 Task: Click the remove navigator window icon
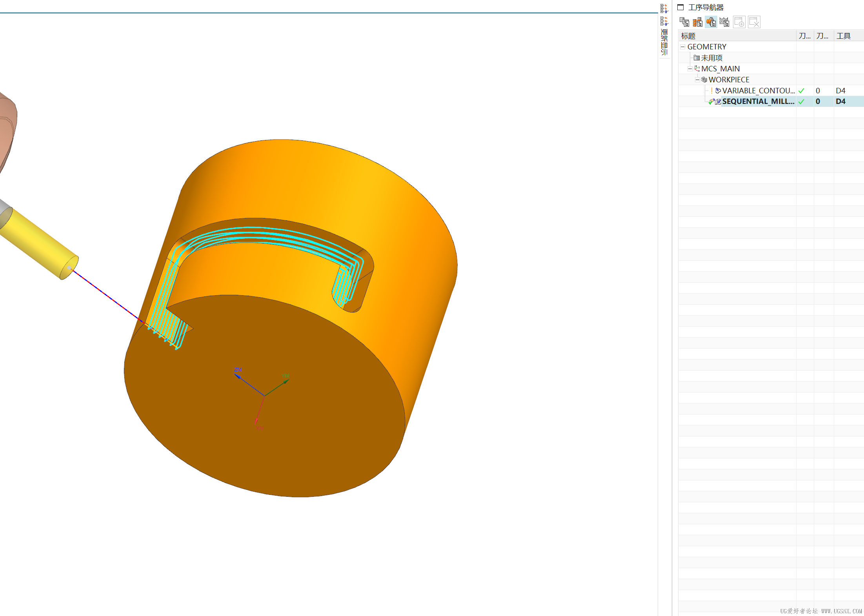(x=754, y=22)
